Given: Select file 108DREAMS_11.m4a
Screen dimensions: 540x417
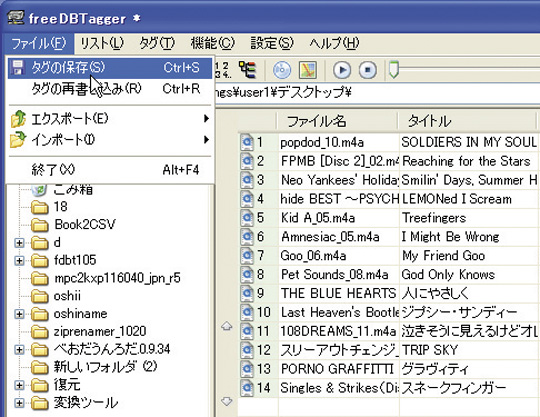Looking at the screenshot, I should [x=338, y=331].
